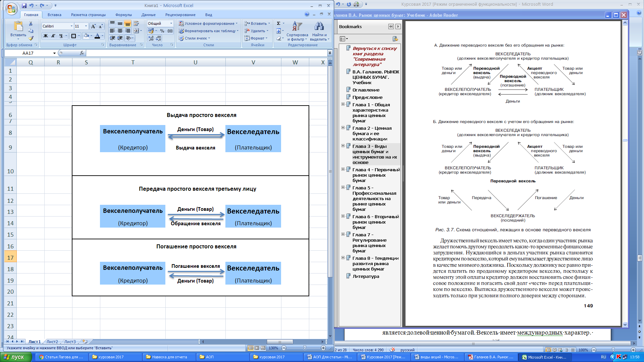
Task: Open the Разметка страницы ribbon tab
Action: point(88,15)
